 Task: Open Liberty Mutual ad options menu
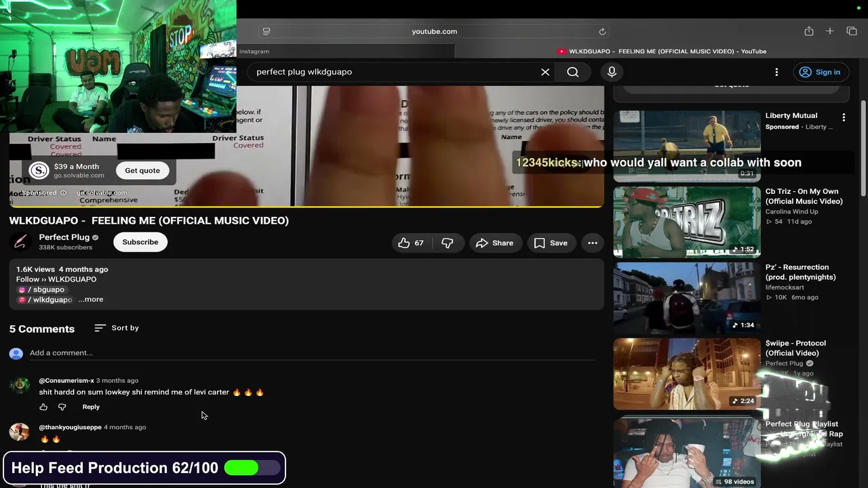[x=844, y=117]
